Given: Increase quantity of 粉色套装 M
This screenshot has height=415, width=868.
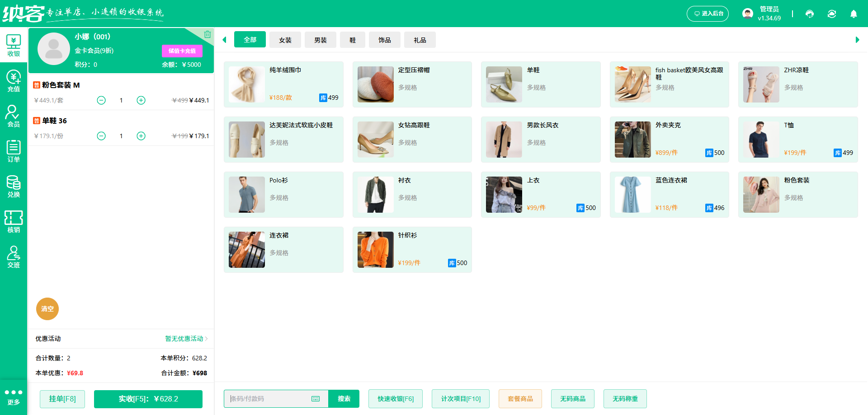Looking at the screenshot, I should click(x=141, y=100).
